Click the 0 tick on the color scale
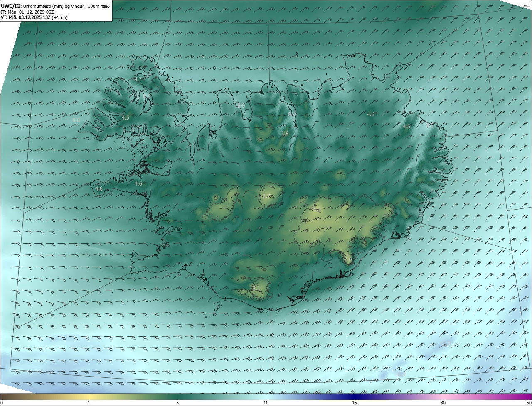Image resolution: width=532 pixels, height=406 pixels. tap(2, 403)
